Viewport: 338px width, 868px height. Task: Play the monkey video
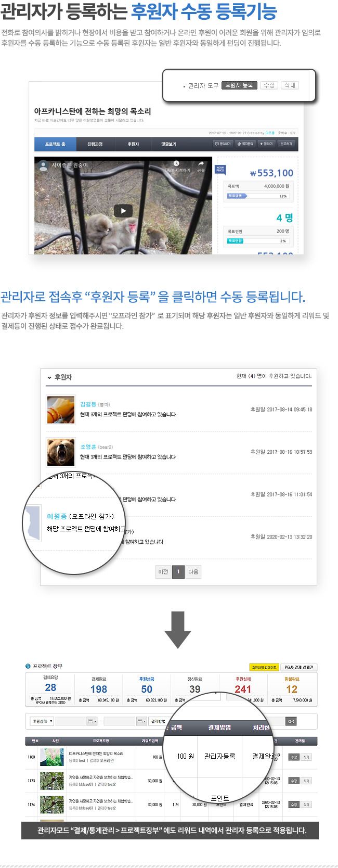click(123, 211)
